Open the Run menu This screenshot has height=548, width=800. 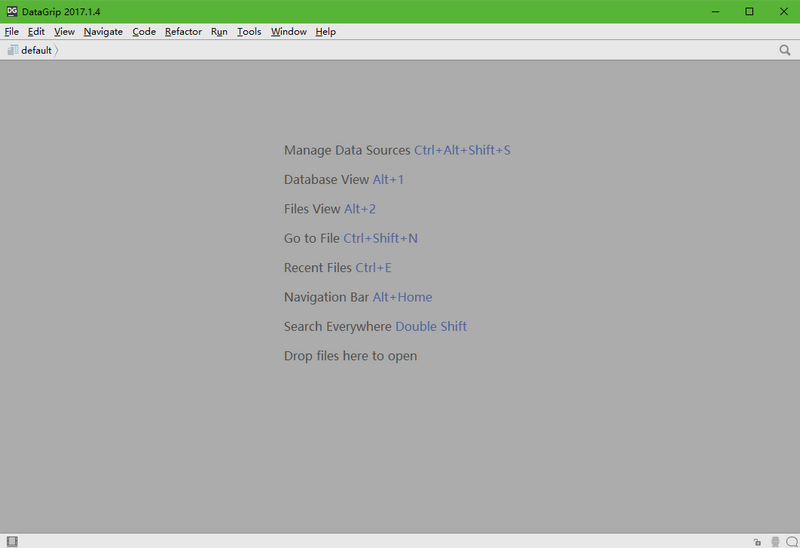219,32
